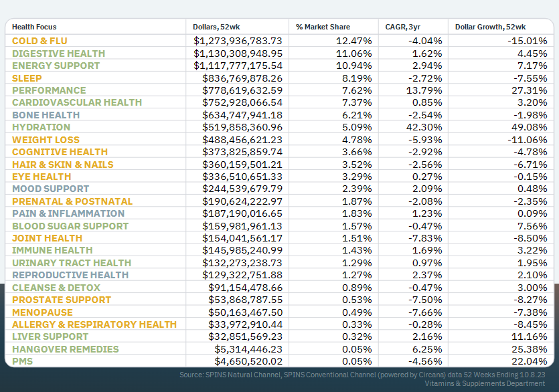Select the IMMUNE HEALTH row label
This screenshot has width=559, height=392.
[x=52, y=251]
